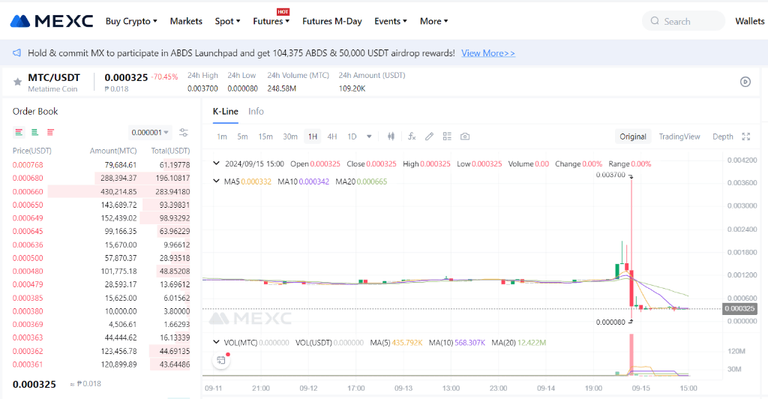The height and width of the screenshot is (399, 768).
Task: Take a chart snapshot with camera icon
Action: tap(465, 137)
